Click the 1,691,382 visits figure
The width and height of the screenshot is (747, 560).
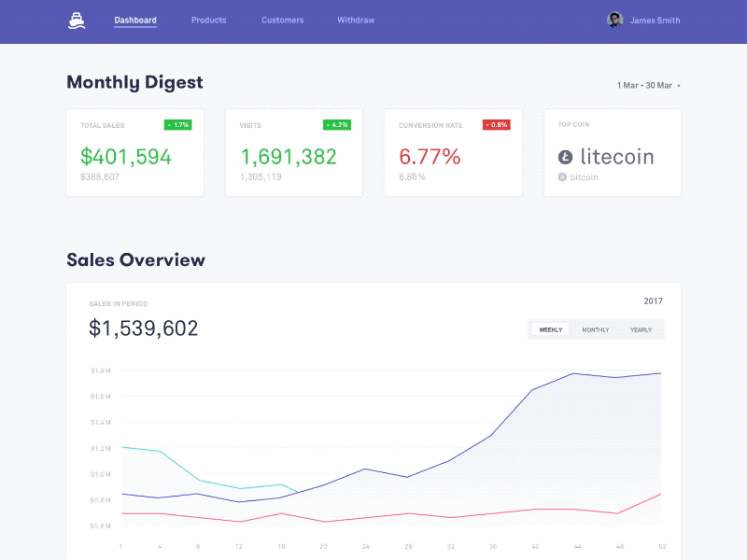click(x=289, y=157)
